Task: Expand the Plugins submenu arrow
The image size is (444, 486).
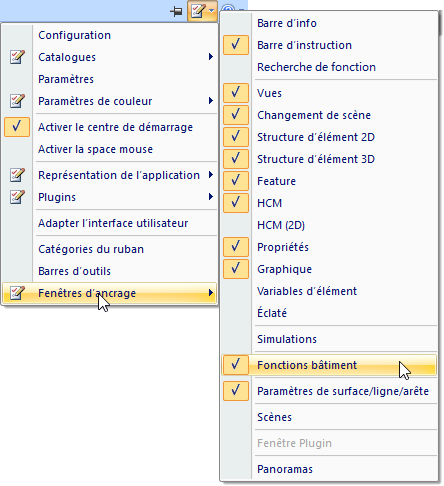Action: click(211, 197)
